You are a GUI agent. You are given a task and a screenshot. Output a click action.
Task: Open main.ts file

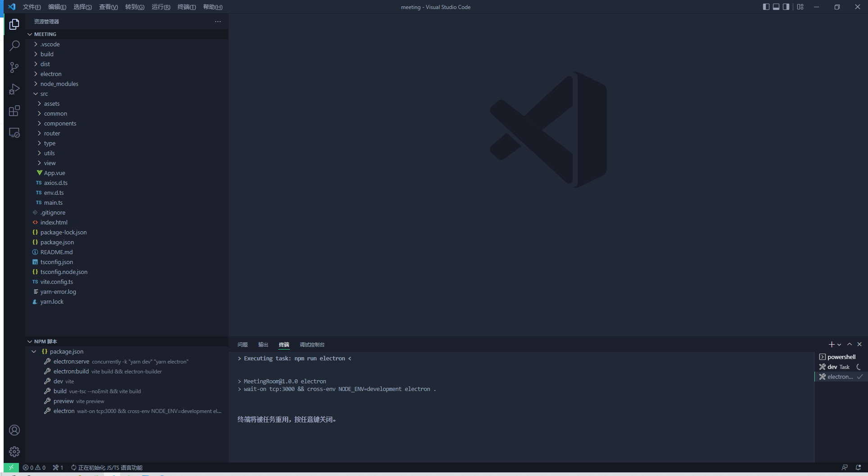click(127, 202)
